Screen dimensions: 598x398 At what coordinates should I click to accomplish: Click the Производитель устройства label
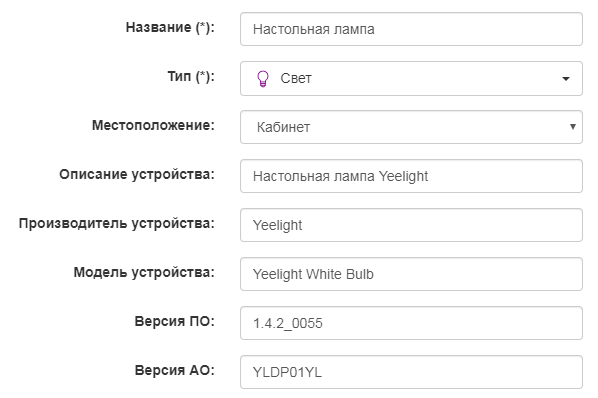point(117,223)
